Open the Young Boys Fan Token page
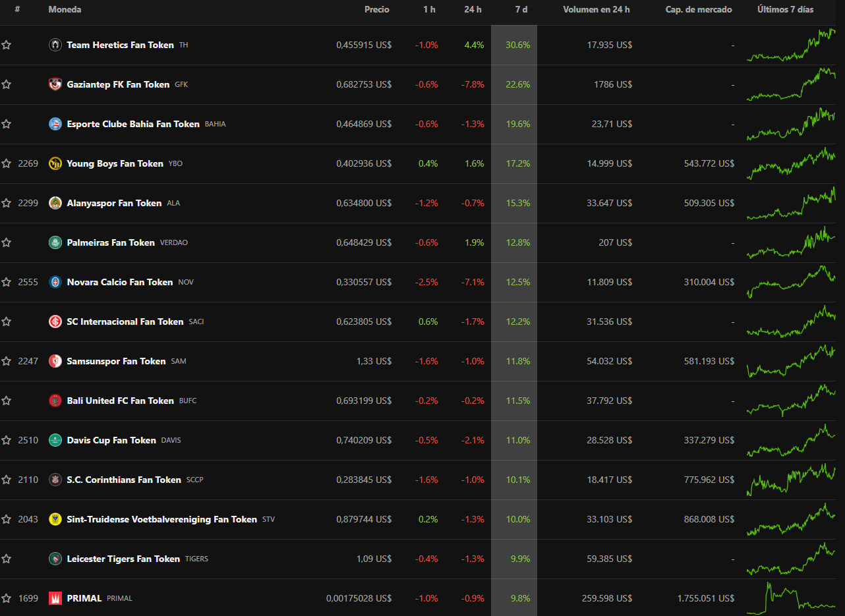This screenshot has width=845, height=616. click(x=115, y=163)
